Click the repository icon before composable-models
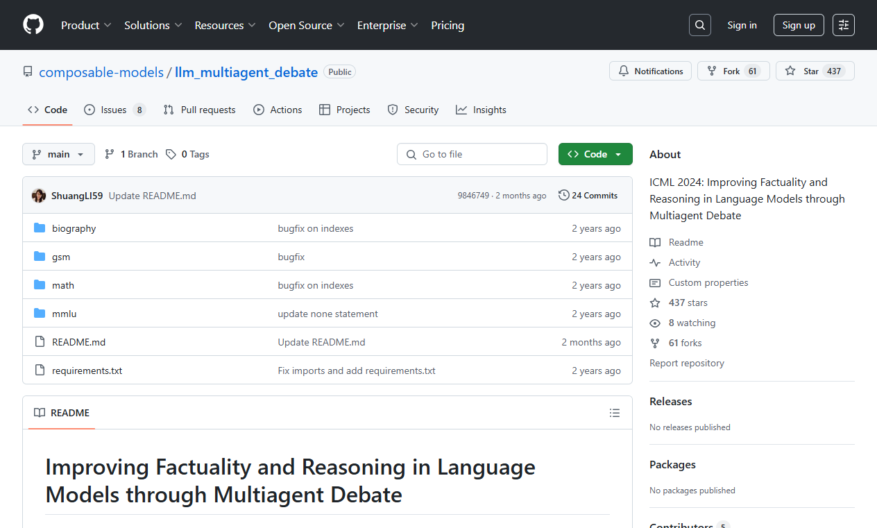The width and height of the screenshot is (877, 528). (27, 72)
